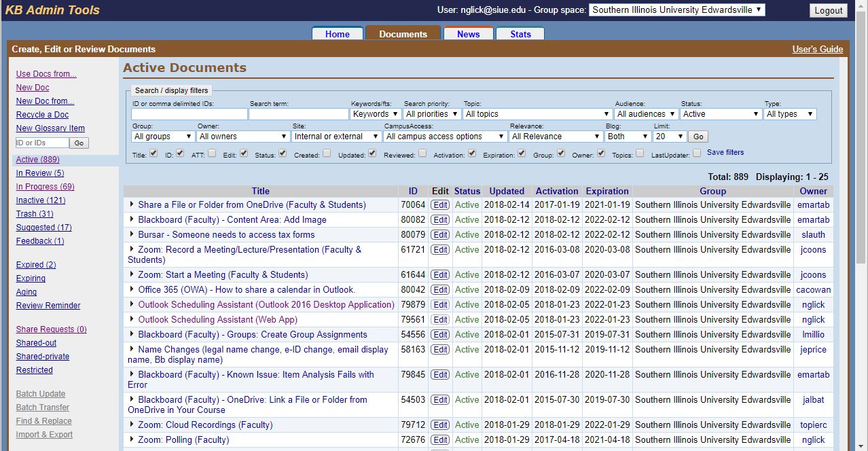Open the Group space dropdown
This screenshot has width=868, height=451.
pyautogui.click(x=676, y=10)
